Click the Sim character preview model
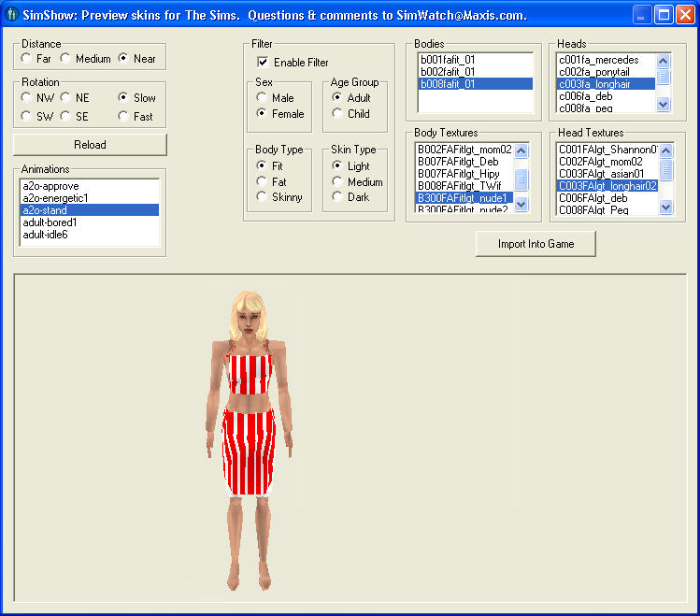This screenshot has height=616, width=700. click(250, 439)
